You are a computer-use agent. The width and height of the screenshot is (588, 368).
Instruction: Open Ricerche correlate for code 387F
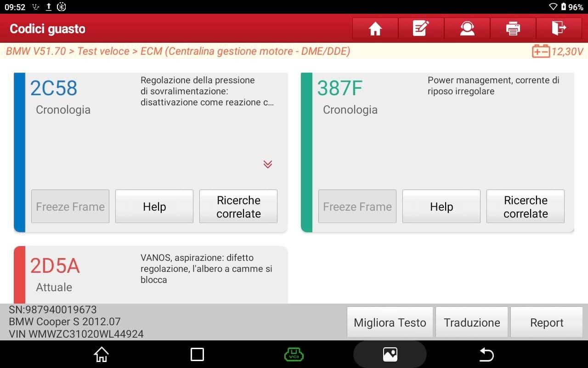coord(526,207)
